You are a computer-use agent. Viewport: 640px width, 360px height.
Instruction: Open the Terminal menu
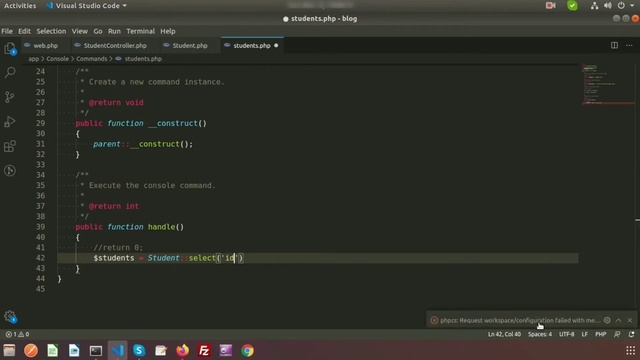(140, 31)
